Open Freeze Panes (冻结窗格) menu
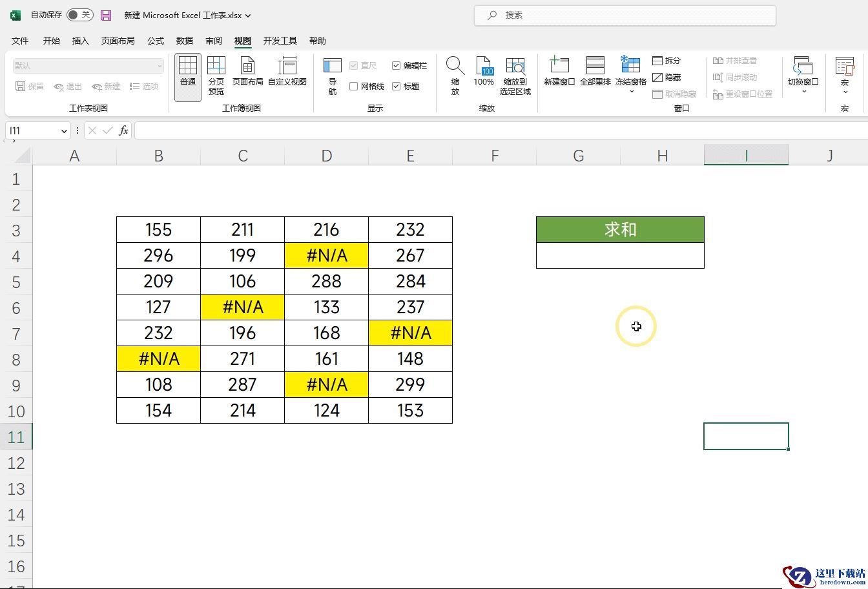 [x=631, y=76]
